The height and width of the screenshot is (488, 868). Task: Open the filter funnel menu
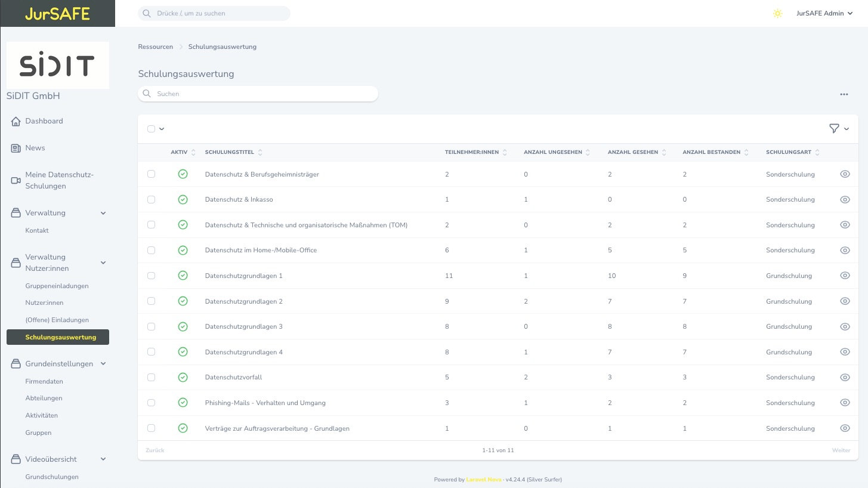click(834, 128)
